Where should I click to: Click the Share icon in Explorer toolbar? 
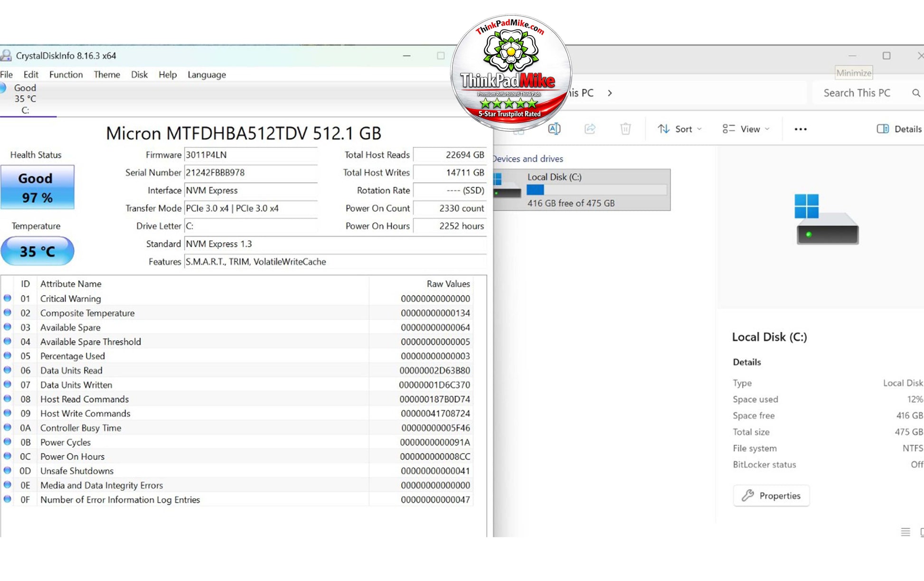pos(590,129)
